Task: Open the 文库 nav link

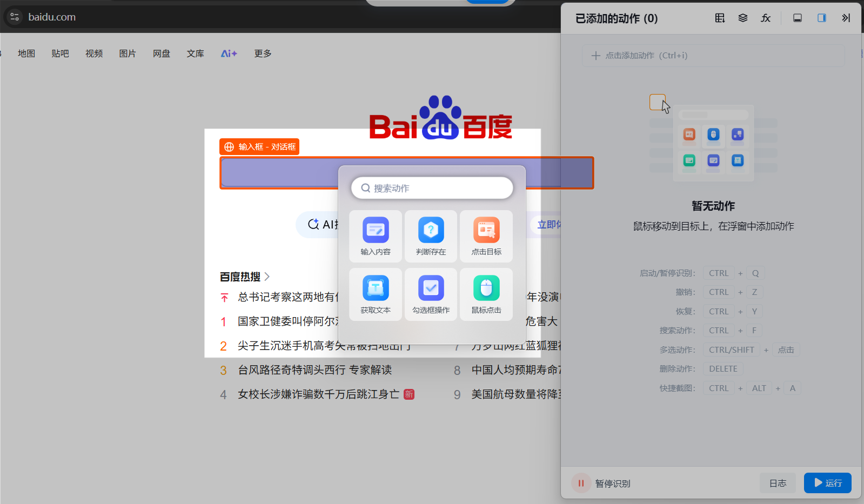Action: [x=195, y=53]
